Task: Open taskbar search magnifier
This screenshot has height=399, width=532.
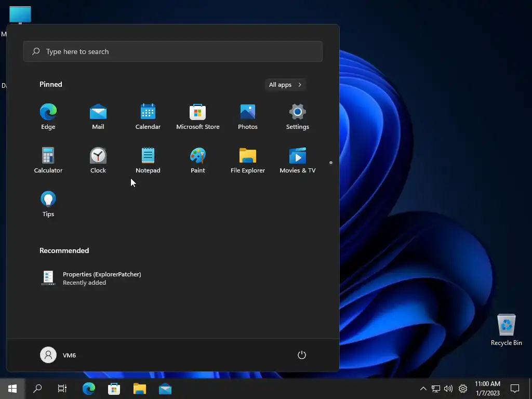Action: tap(37, 389)
